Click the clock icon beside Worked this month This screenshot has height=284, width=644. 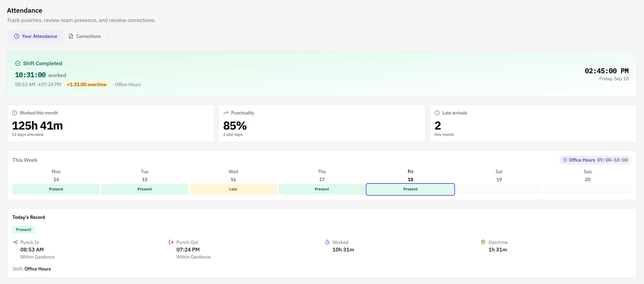15,113
